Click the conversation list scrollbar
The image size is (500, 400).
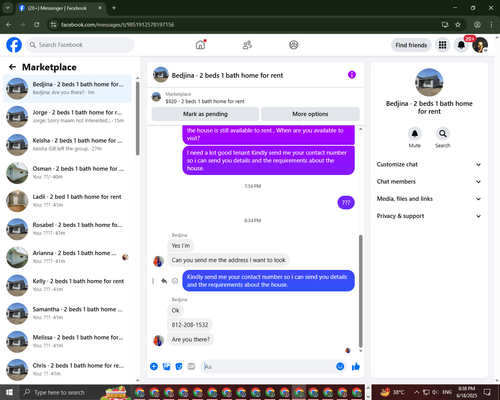(138, 118)
